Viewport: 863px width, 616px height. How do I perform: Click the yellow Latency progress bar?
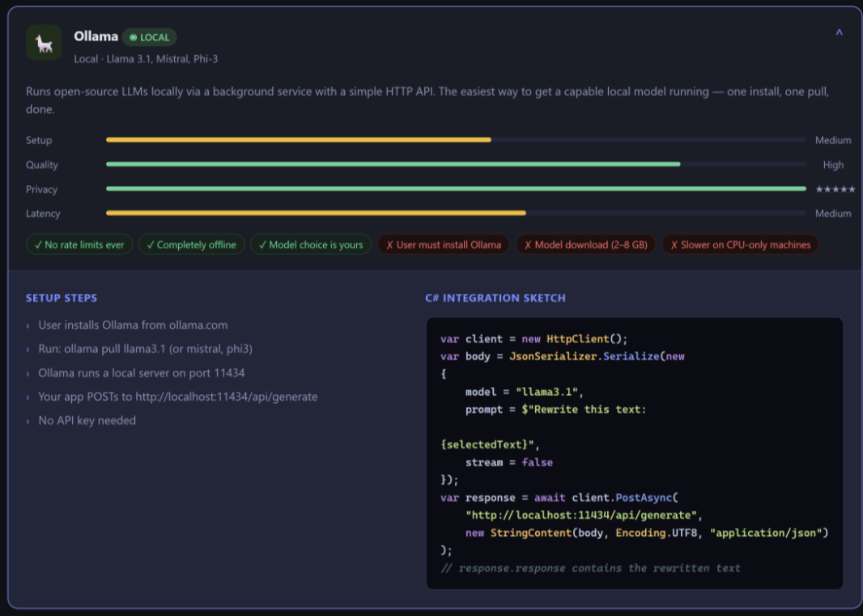point(316,214)
